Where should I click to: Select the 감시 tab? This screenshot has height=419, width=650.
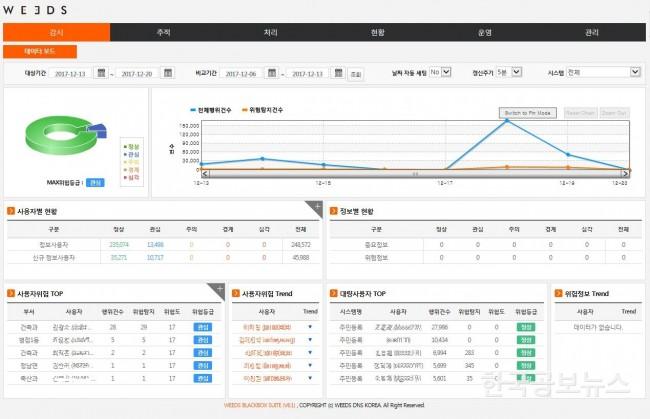tap(56, 32)
